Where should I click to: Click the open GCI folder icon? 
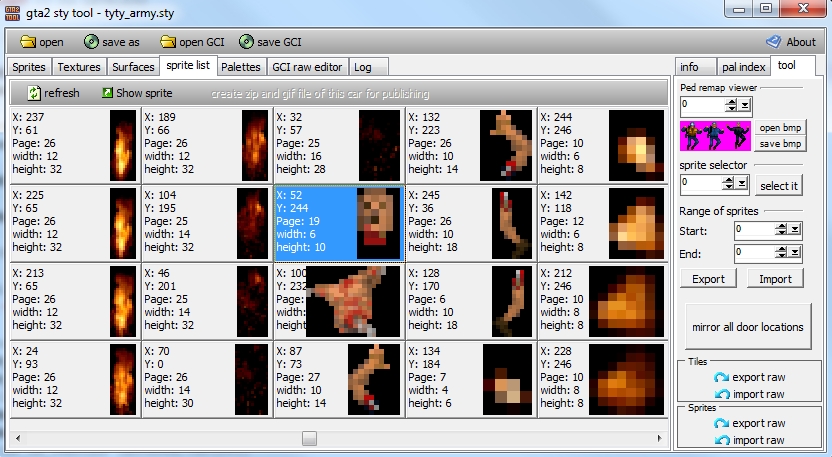(x=166, y=42)
